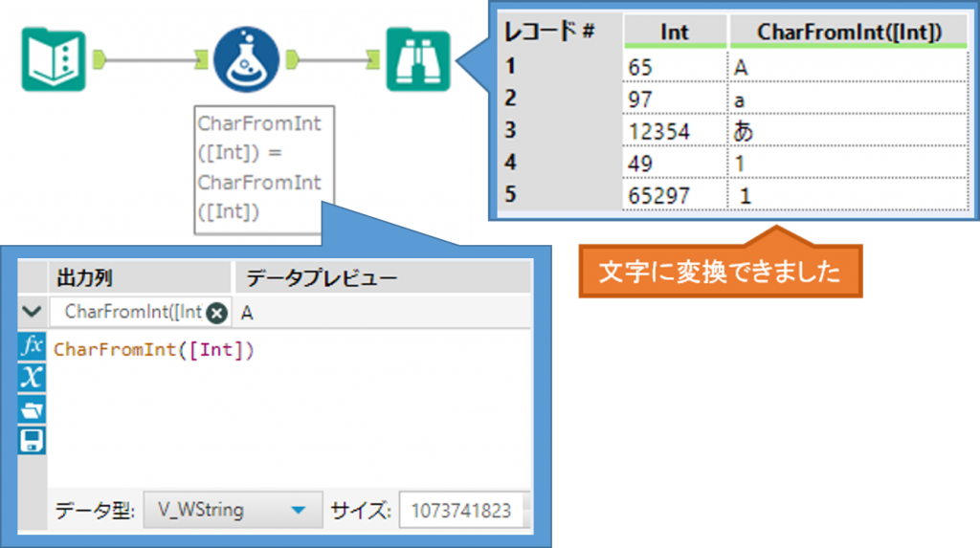Screen dimensions: 980x548
Task: Click the Formula tool annotation text box
Action: (258, 167)
